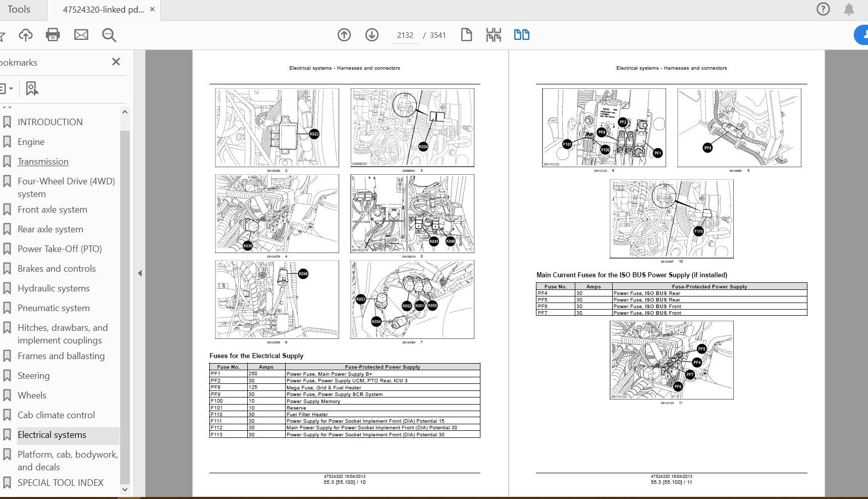Click scroll up arrow of bookmarks list
This screenshot has height=499, width=868.
click(125, 112)
